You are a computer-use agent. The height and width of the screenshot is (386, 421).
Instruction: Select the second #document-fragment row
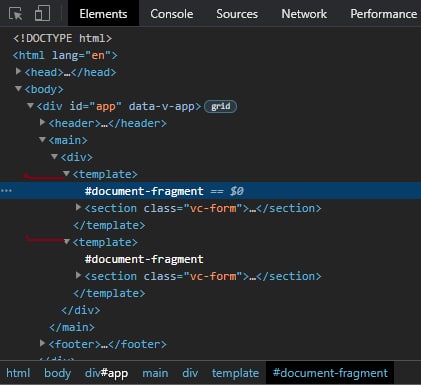tap(144, 259)
